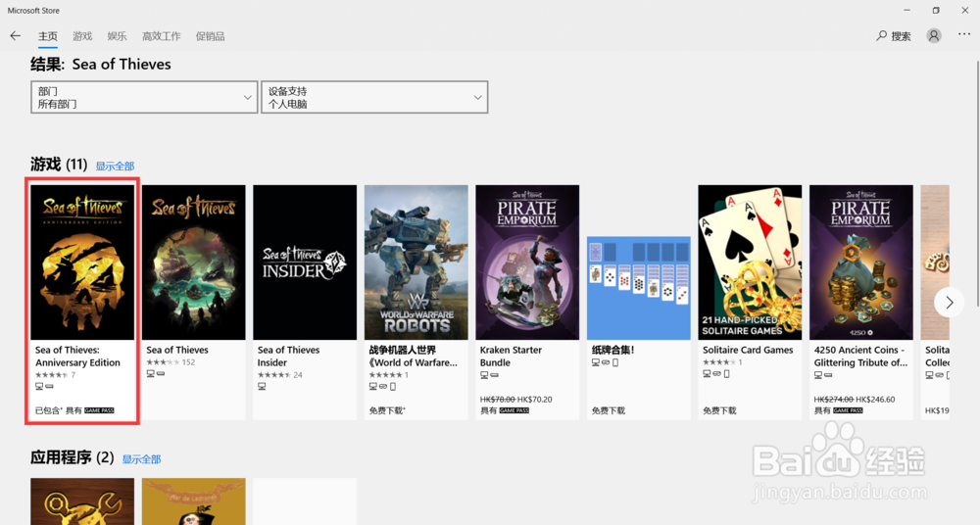Click HK$246.60 price of 4250 Ancient Coins
The image size is (980, 525).
(875, 400)
